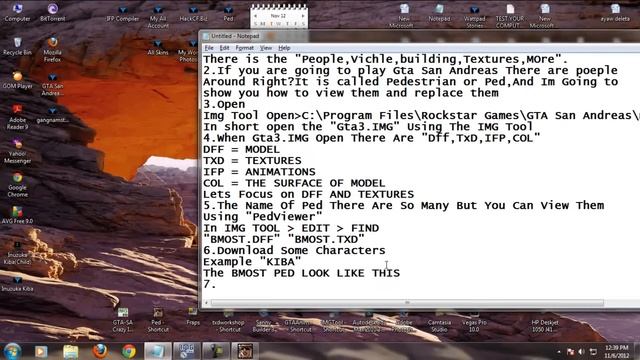Open Windows Explorer from taskbar
This screenshot has height=360, width=640.
pos(70,351)
